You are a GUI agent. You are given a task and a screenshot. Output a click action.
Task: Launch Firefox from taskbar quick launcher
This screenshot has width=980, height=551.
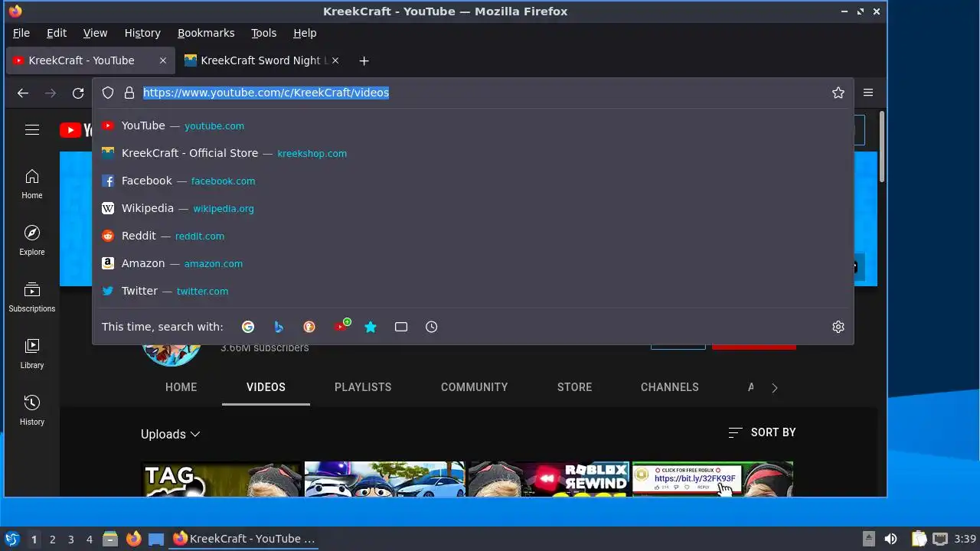[x=133, y=539]
